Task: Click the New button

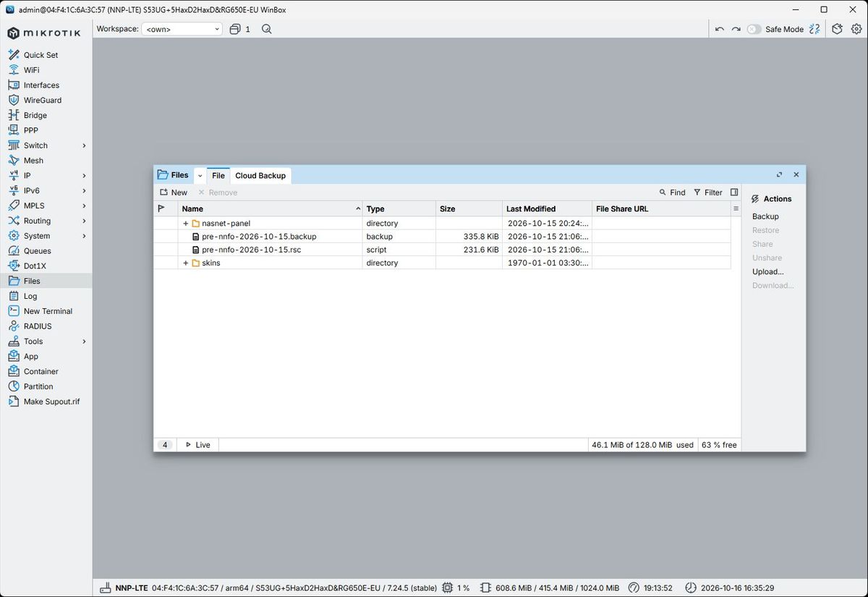Action: click(x=174, y=192)
